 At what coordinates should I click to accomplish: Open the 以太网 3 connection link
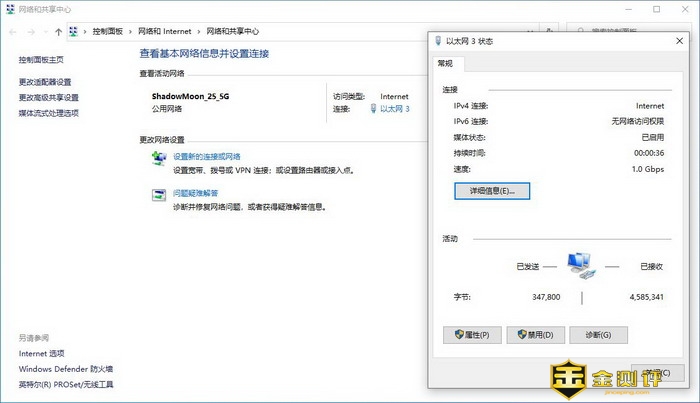coord(395,109)
